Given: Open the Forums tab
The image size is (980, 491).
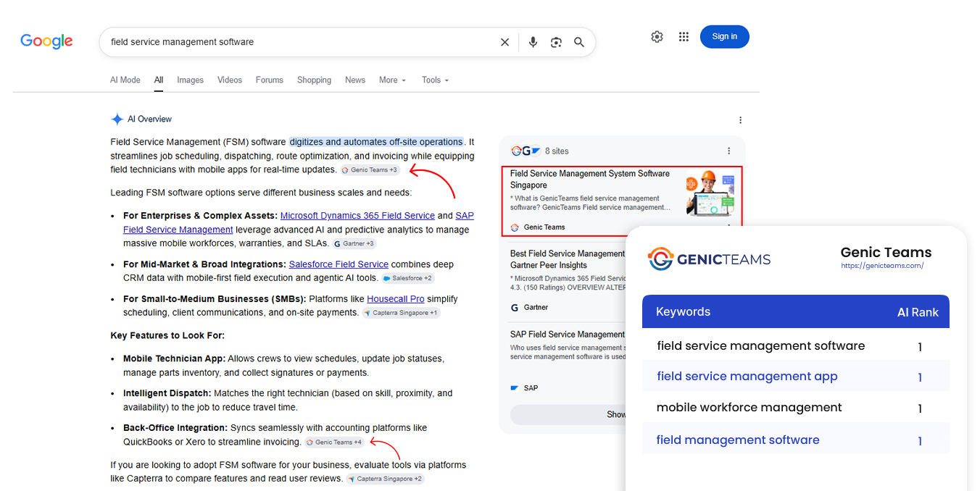Looking at the screenshot, I should coord(269,80).
